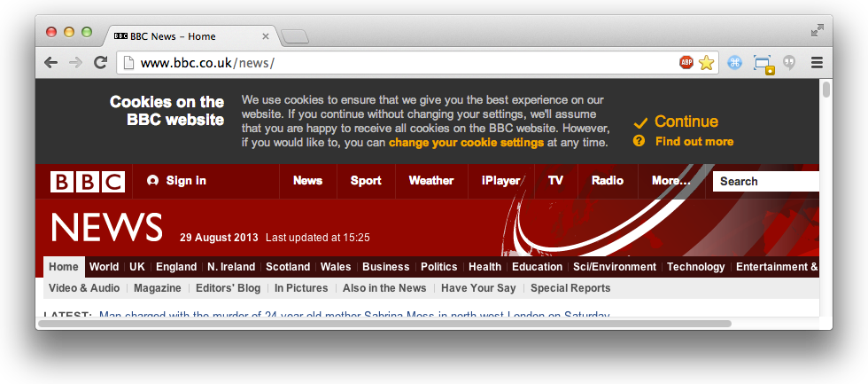Image resolution: width=868 pixels, height=384 pixels.
Task: Enter full screen with the expand arrows
Action: [817, 31]
